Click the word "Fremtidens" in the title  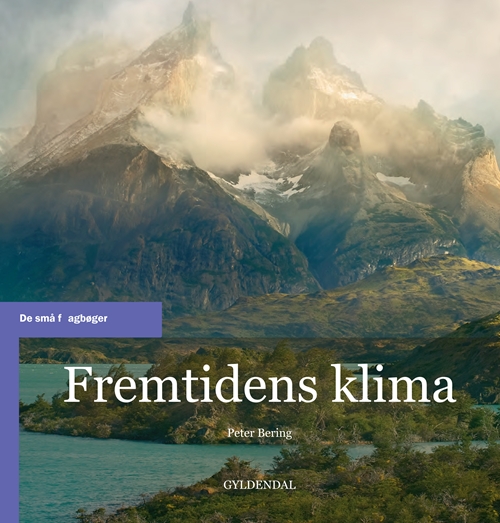coord(190,386)
